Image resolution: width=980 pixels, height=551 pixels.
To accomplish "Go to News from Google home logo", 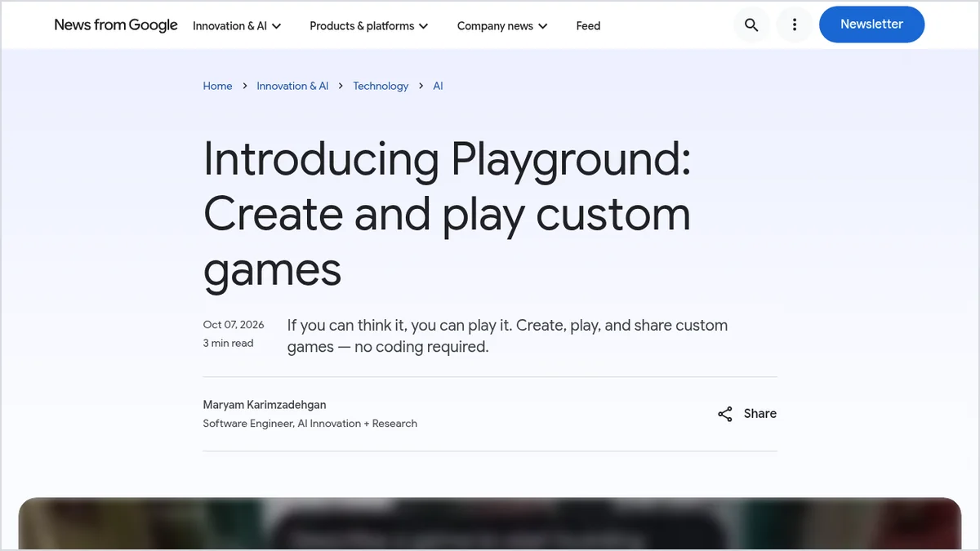I will click(x=116, y=25).
